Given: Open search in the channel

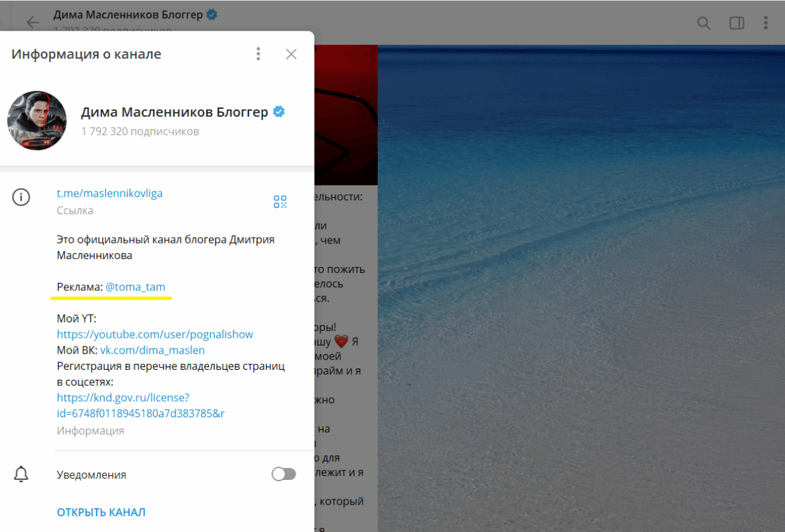Looking at the screenshot, I should click(x=704, y=23).
